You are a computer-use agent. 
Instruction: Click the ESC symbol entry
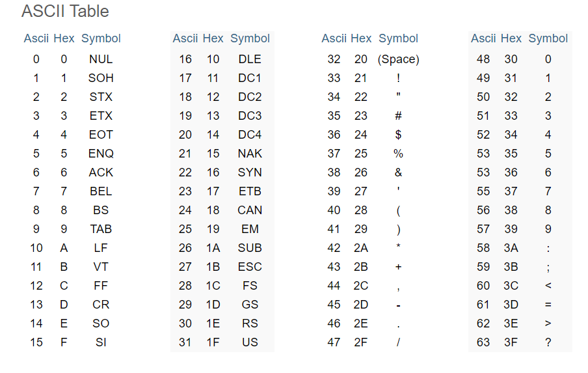click(x=250, y=267)
